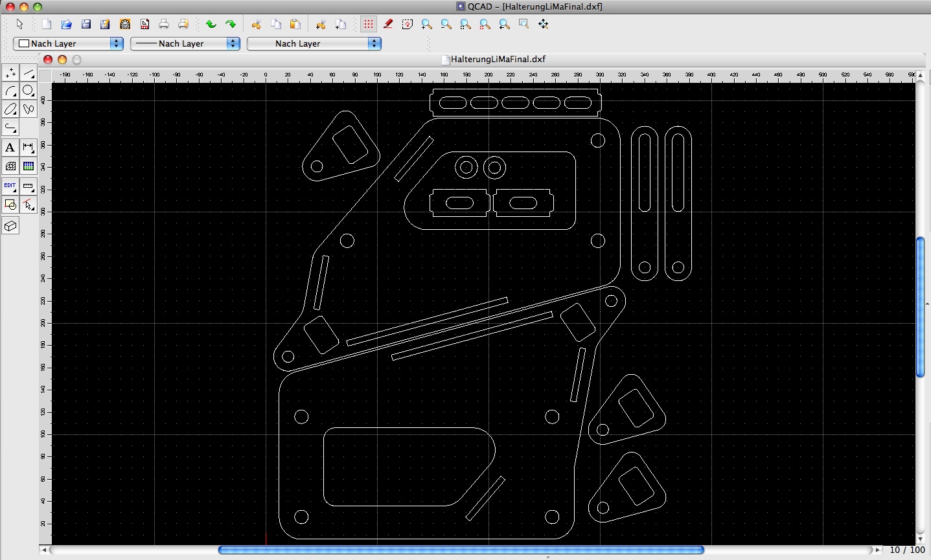The image size is (931, 560).
Task: Click the auto zoom magnifier
Action: click(466, 24)
